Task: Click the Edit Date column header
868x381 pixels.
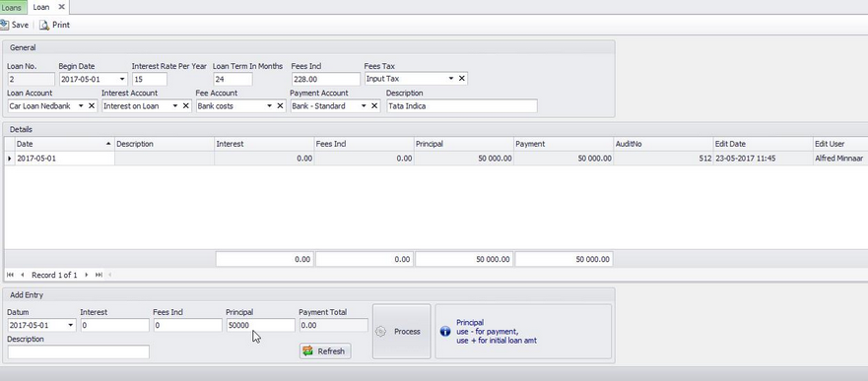Action: [x=763, y=144]
